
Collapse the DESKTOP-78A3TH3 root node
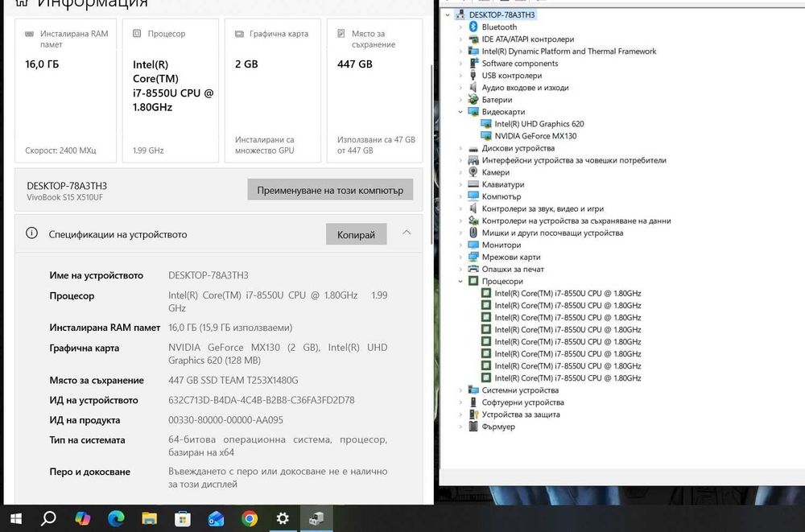click(448, 14)
